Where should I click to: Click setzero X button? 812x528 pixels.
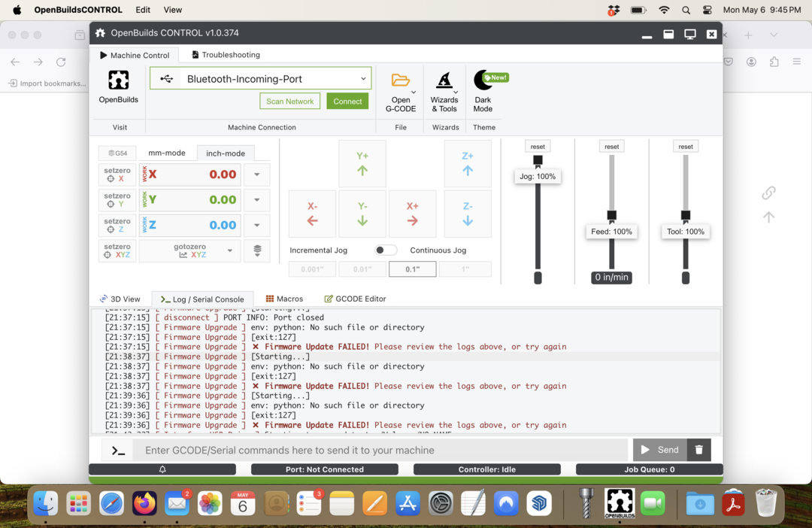tap(117, 174)
